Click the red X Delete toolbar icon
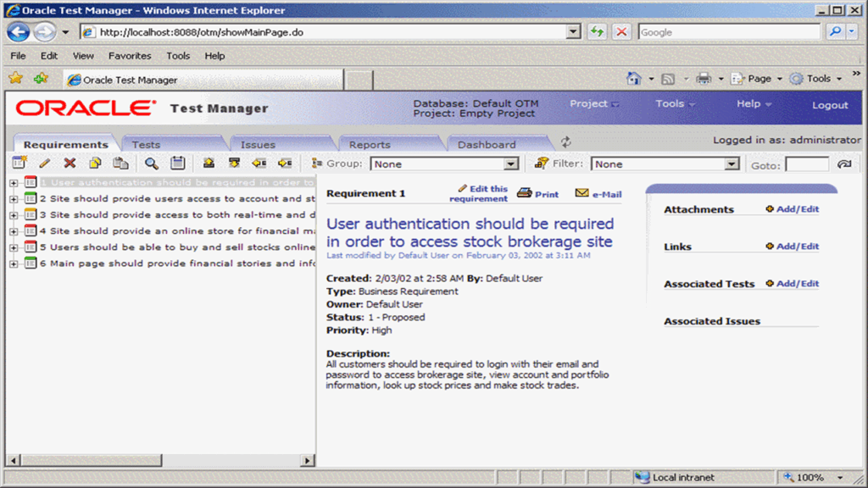868x488 pixels. 70,164
